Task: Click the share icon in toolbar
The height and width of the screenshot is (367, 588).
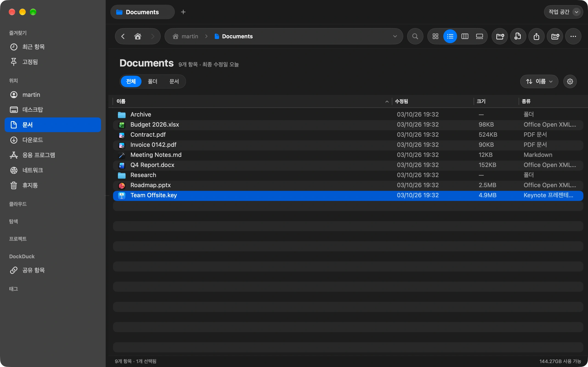Action: (536, 36)
